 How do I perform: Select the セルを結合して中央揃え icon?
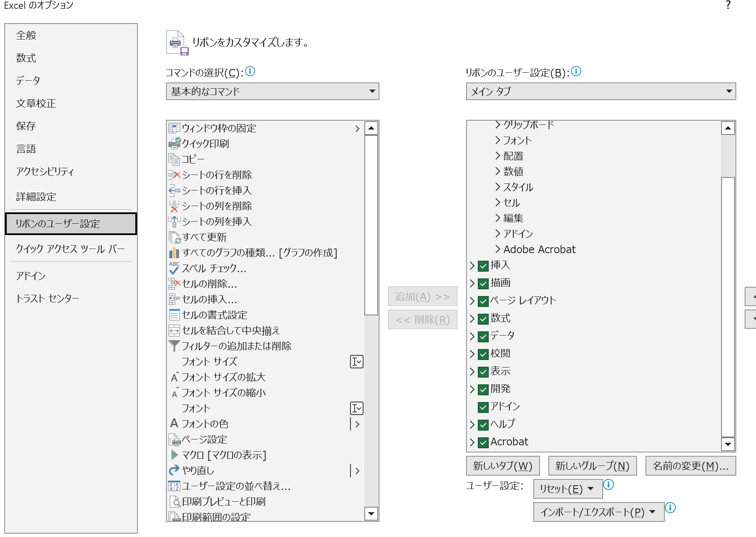174,331
